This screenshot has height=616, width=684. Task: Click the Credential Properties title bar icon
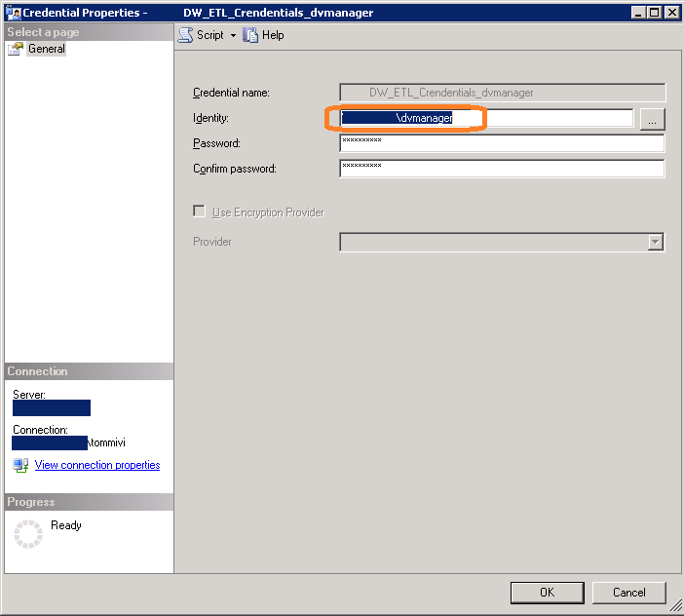(x=13, y=13)
